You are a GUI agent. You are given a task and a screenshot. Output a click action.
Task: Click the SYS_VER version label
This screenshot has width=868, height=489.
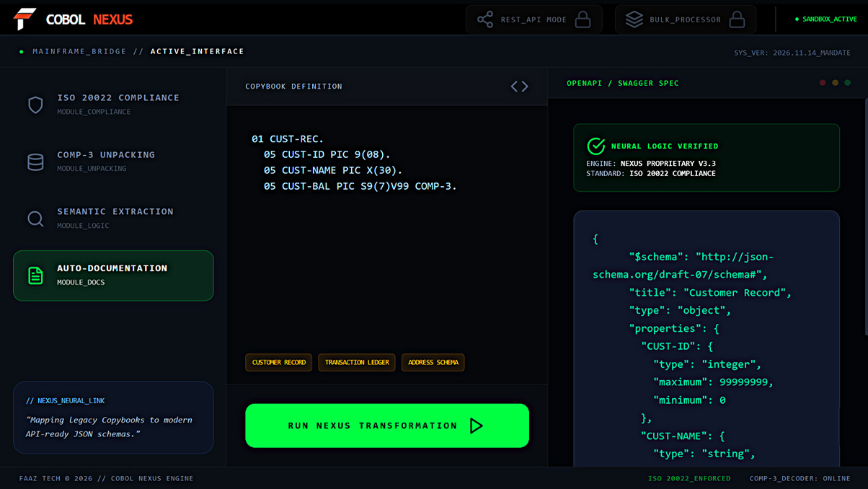click(792, 53)
